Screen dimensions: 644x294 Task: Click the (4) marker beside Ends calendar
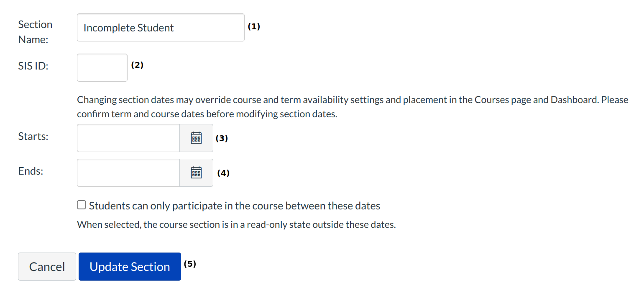click(x=223, y=173)
